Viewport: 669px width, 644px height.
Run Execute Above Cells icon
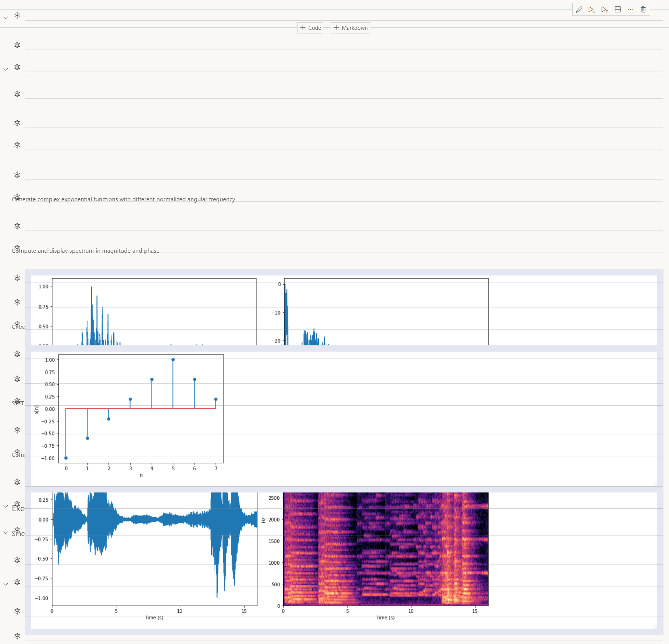(604, 9)
